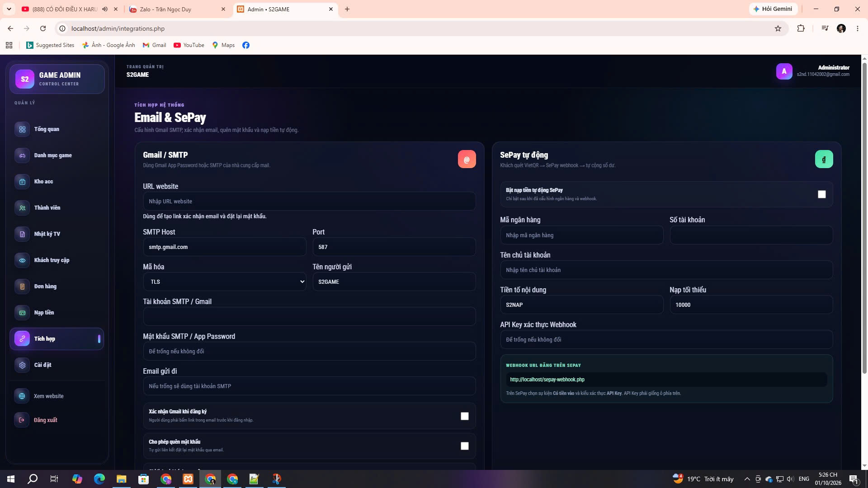Focus the SMTP Host input field
This screenshot has width=868, height=488.
pyautogui.click(x=225, y=247)
